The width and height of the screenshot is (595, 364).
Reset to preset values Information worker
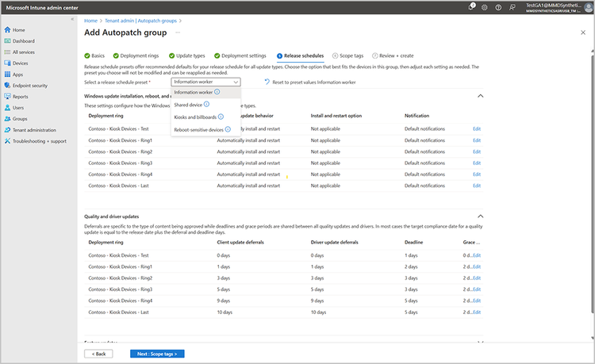(310, 82)
